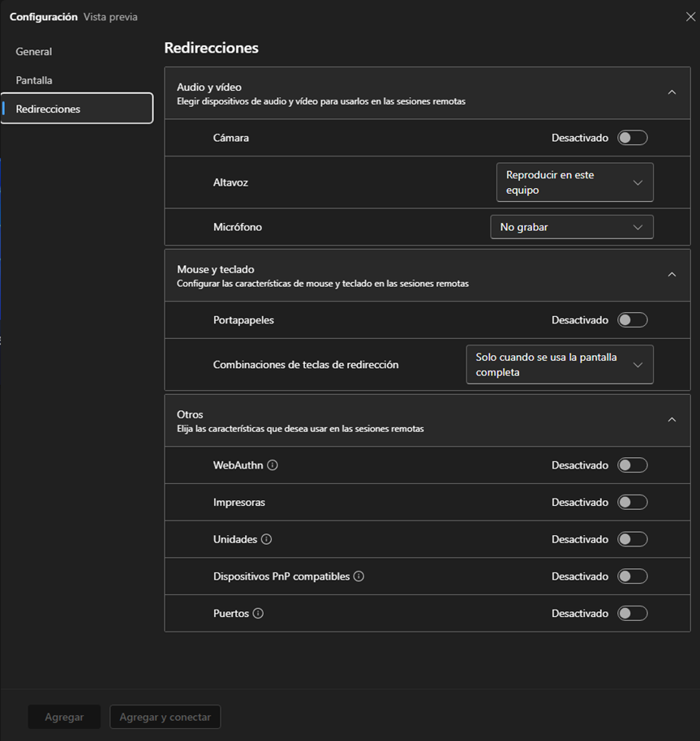Go to the General settings tab
Image resolution: width=700 pixels, height=741 pixels.
point(34,52)
